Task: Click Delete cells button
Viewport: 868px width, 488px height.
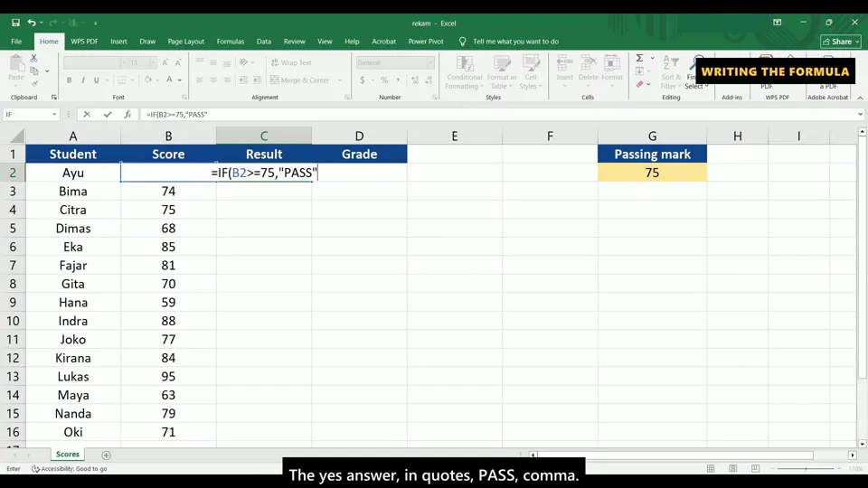Action: [x=589, y=72]
